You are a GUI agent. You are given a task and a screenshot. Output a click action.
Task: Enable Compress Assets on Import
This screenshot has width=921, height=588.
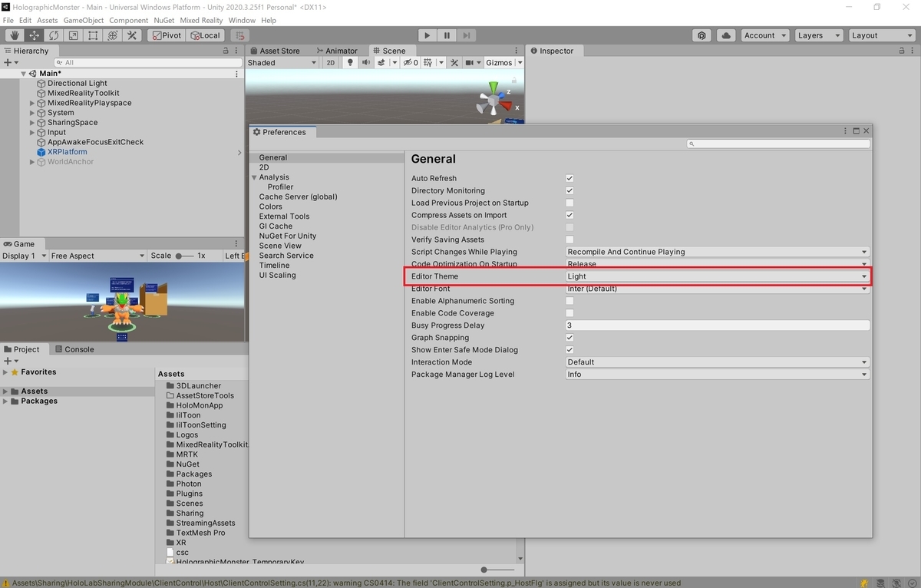tap(569, 215)
